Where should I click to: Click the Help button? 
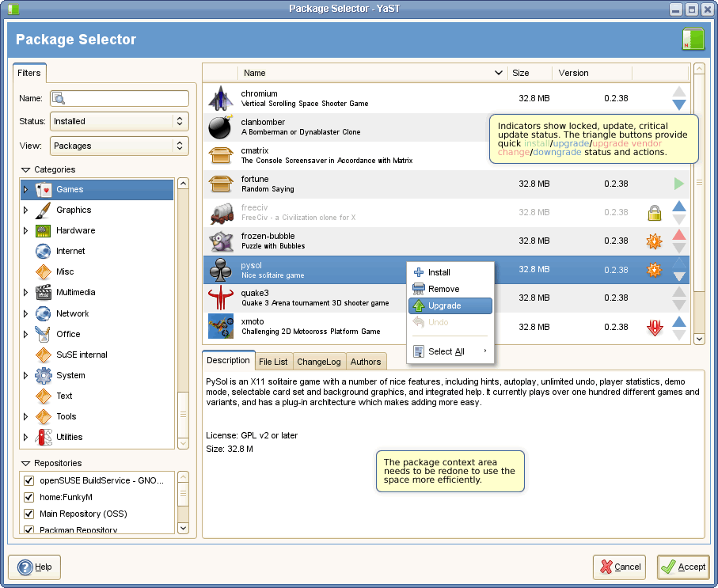click(x=34, y=567)
